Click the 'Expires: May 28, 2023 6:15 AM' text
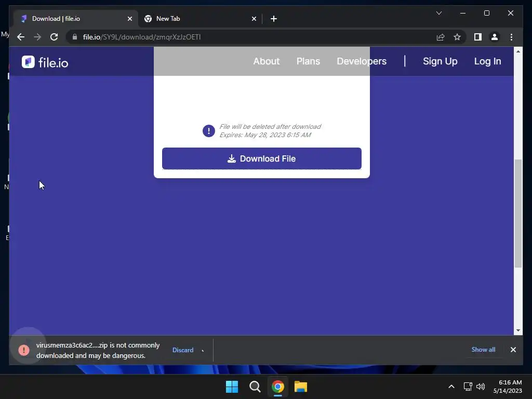532x399 pixels. [265, 135]
